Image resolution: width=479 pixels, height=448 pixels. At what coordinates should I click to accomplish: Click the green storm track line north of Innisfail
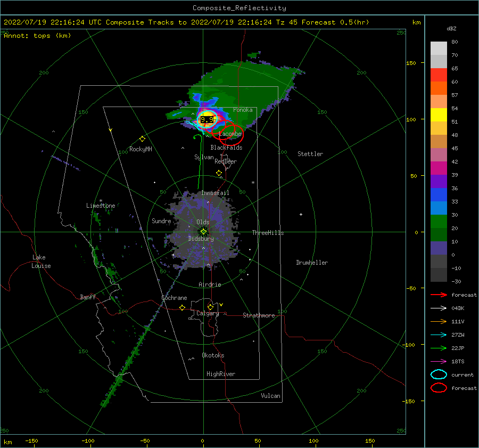200,162
